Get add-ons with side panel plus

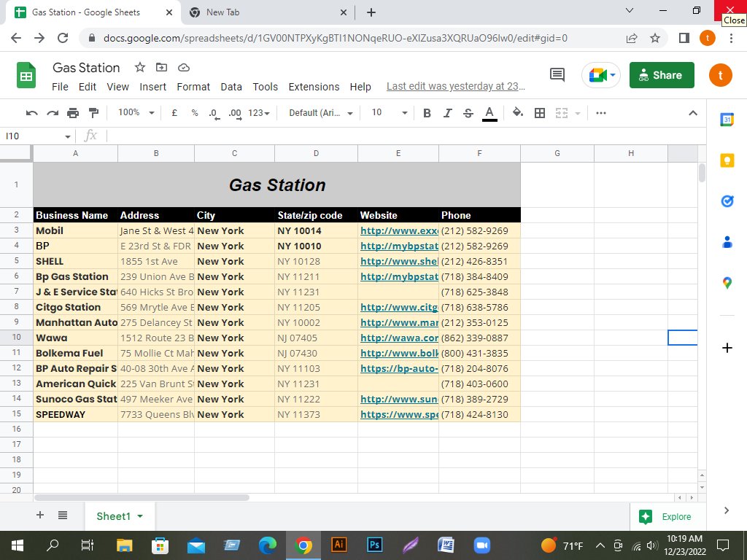(727, 348)
